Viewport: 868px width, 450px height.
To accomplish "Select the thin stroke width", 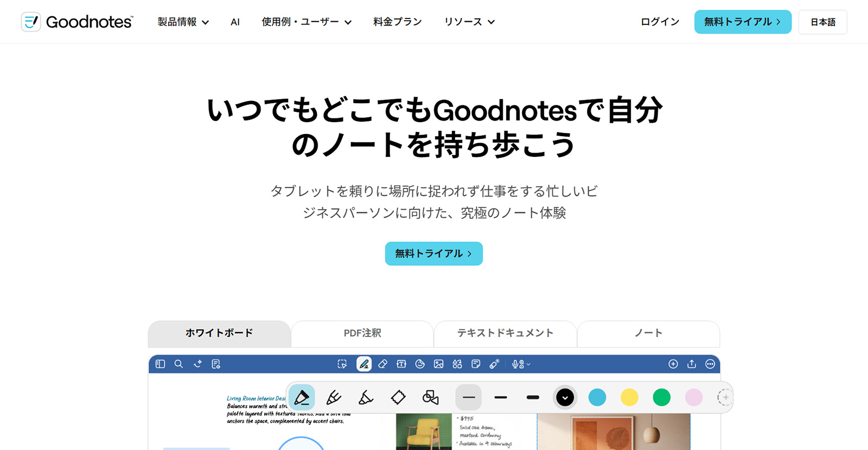I will pos(469,397).
